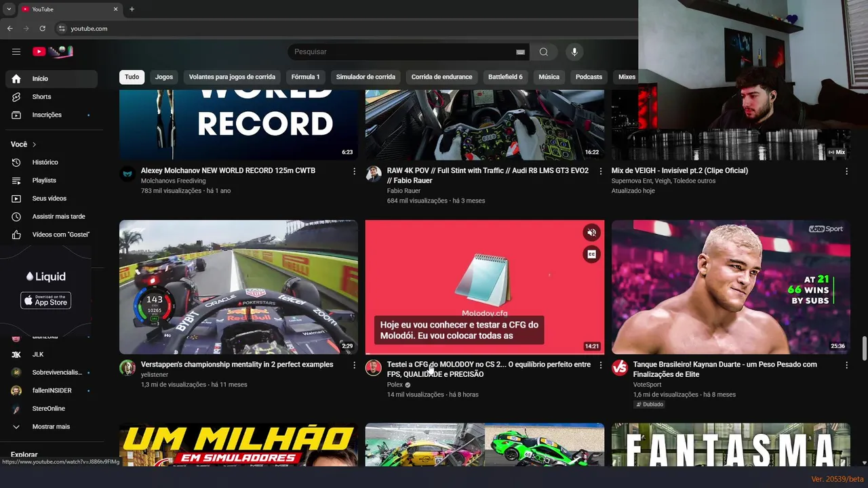
Task: Open Sobrevivencialis... subscription channel
Action: pyautogui.click(x=52, y=372)
